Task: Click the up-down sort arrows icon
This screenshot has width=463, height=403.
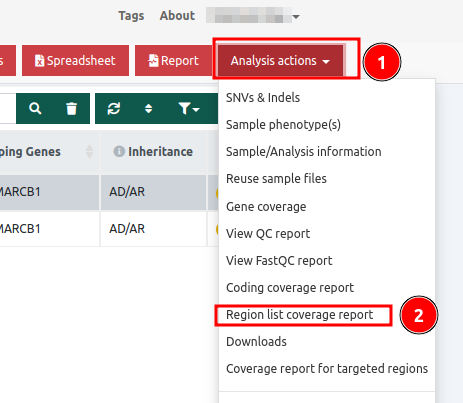Action: tap(149, 109)
